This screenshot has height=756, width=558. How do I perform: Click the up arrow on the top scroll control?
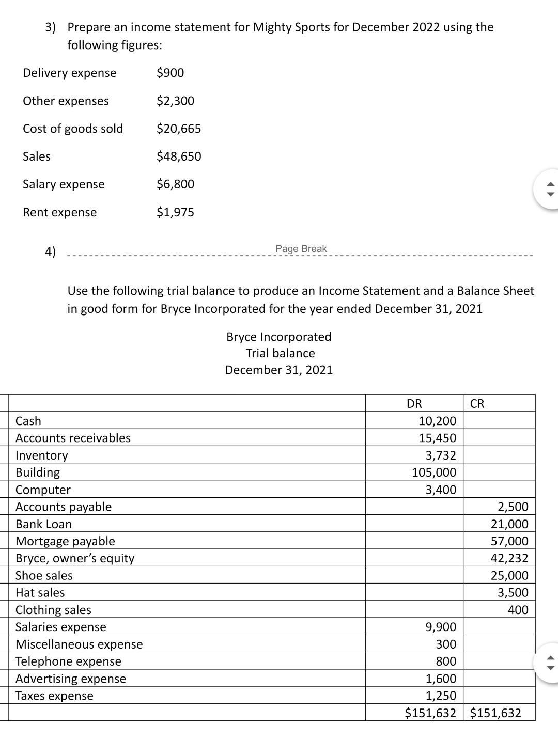tap(551, 183)
